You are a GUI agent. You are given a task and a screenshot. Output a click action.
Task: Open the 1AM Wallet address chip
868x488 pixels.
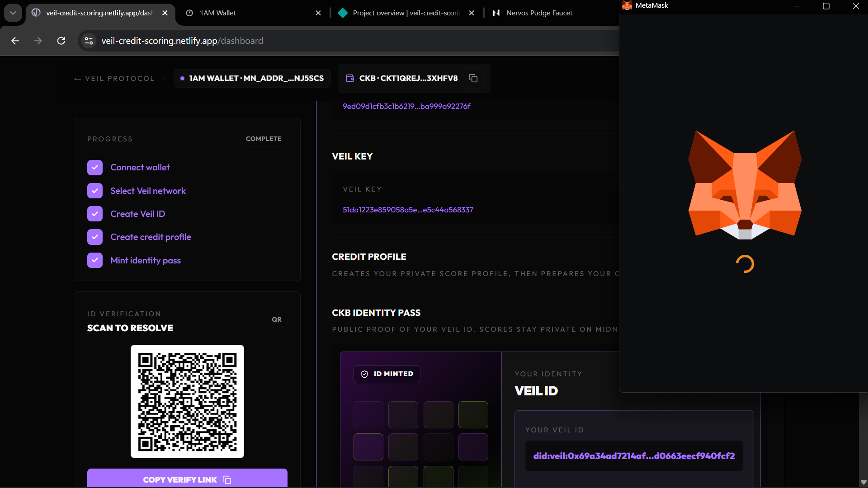(x=252, y=78)
